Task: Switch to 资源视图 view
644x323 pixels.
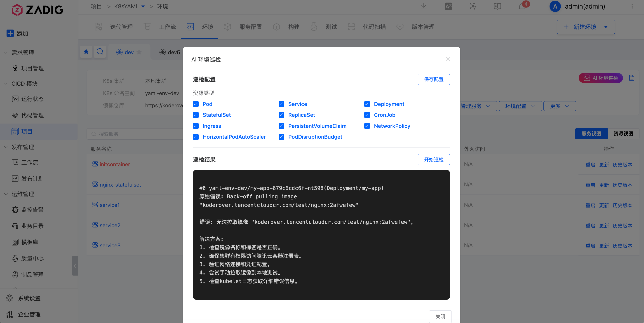Action: tap(623, 134)
